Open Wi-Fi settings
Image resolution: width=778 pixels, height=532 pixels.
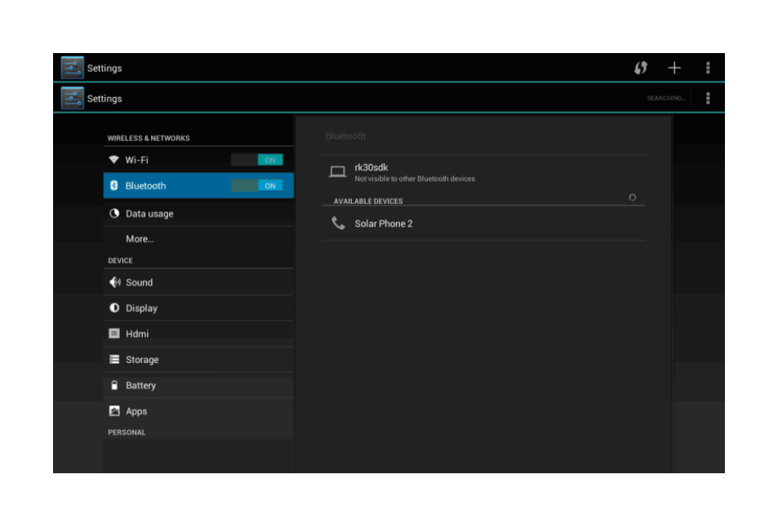point(198,160)
